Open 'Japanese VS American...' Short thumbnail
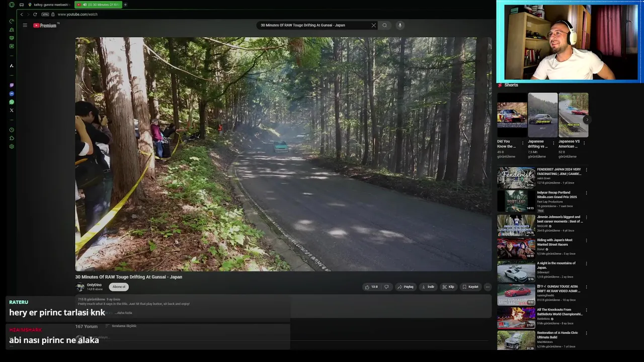The width and height of the screenshot is (644, 362). [x=574, y=115]
